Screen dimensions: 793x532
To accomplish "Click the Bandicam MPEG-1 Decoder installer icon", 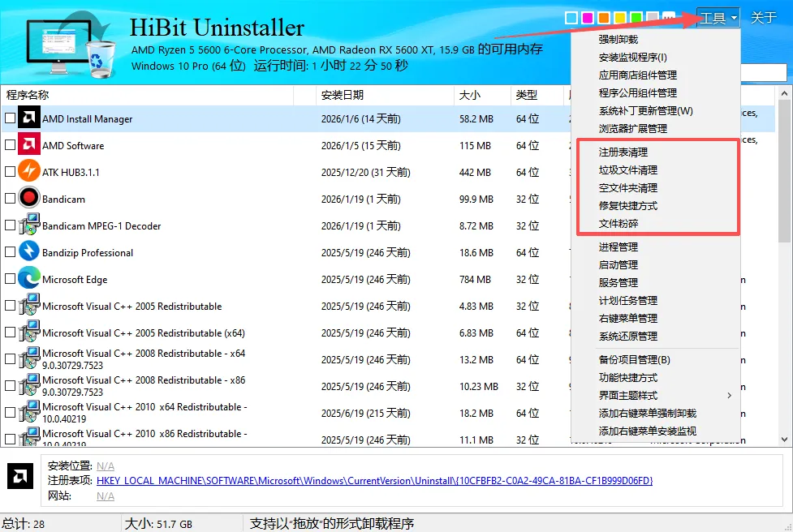I will point(29,225).
